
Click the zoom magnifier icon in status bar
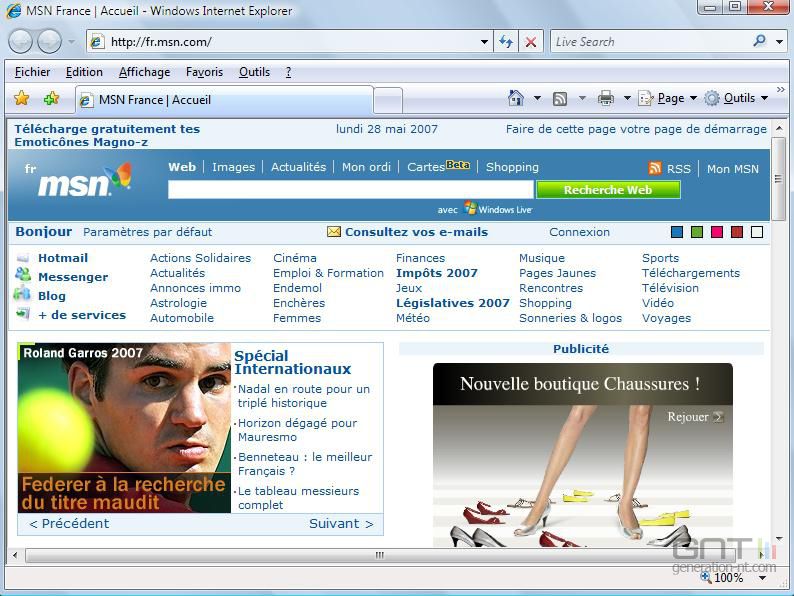coord(705,576)
